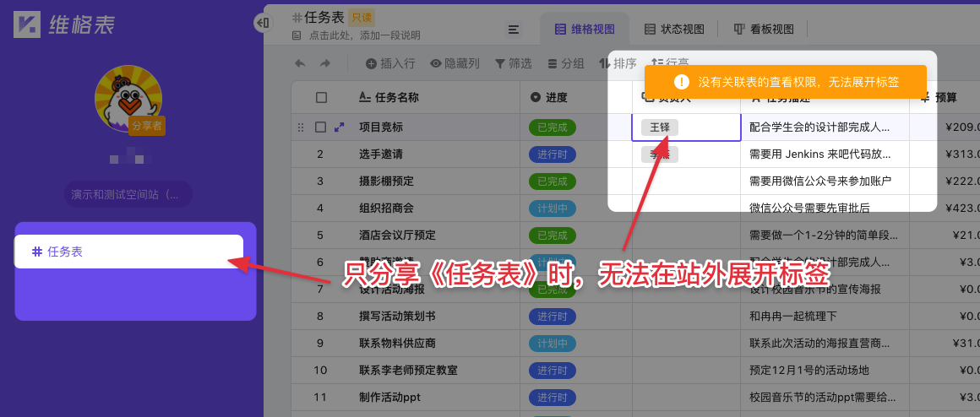
Task: Click the undo arrow in toolbar
Action: pos(300,63)
